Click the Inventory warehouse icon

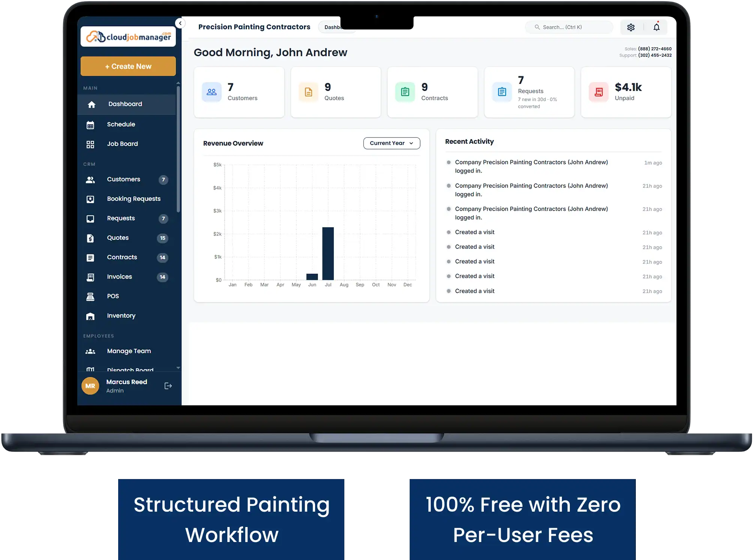tap(90, 316)
